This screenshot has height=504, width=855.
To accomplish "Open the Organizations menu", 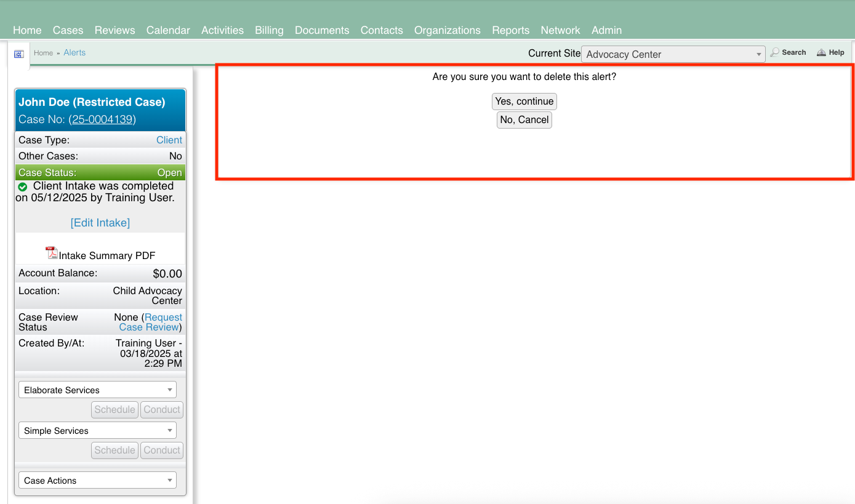I will tap(447, 30).
